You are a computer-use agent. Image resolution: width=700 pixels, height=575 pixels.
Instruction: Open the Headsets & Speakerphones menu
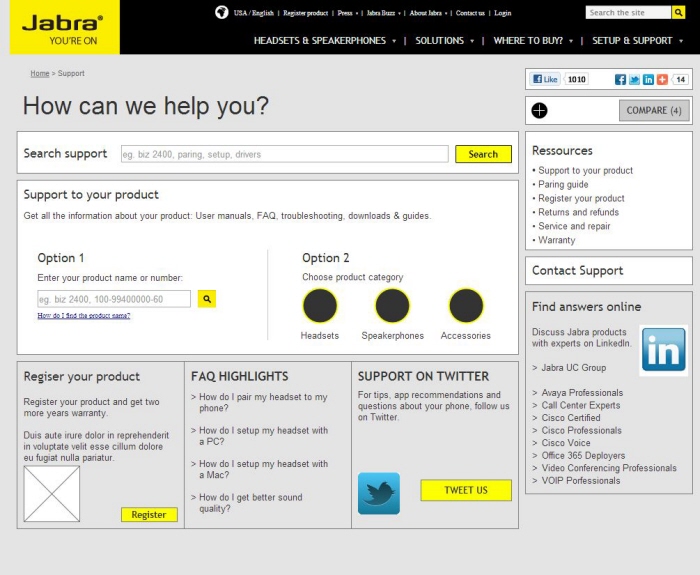tap(325, 41)
